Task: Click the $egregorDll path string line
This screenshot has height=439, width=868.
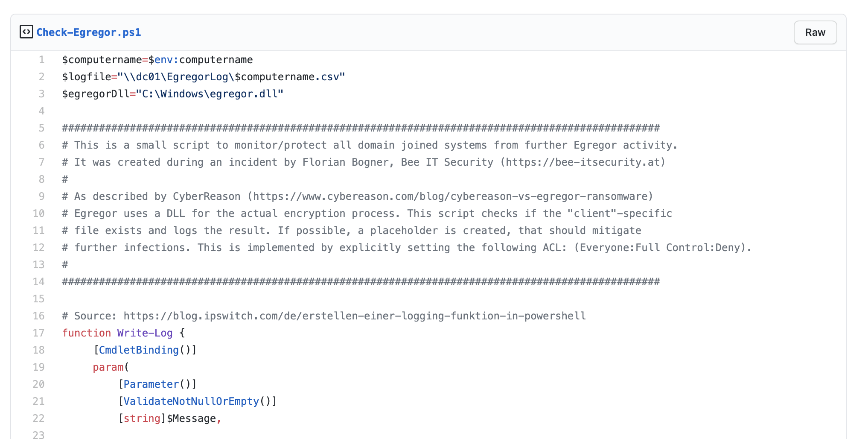Action: pyautogui.click(x=173, y=94)
